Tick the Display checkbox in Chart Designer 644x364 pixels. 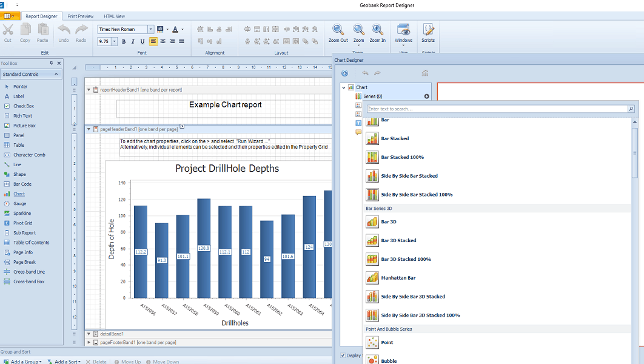pos(343,356)
